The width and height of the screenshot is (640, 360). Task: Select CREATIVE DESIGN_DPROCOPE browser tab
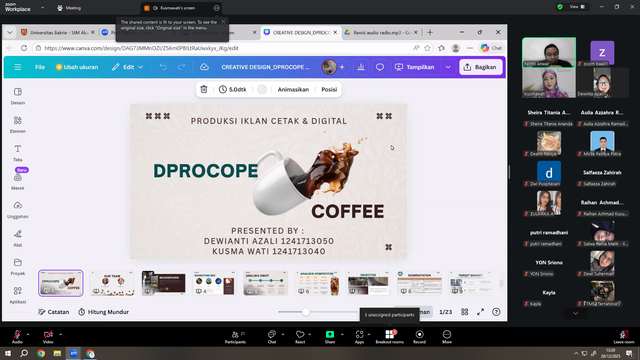point(300,32)
